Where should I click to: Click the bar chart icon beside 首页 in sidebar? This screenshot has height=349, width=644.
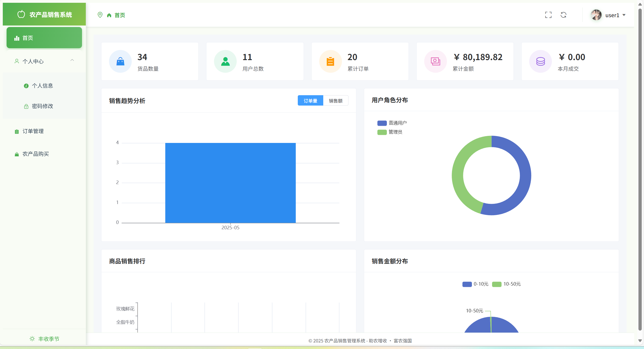pos(17,38)
